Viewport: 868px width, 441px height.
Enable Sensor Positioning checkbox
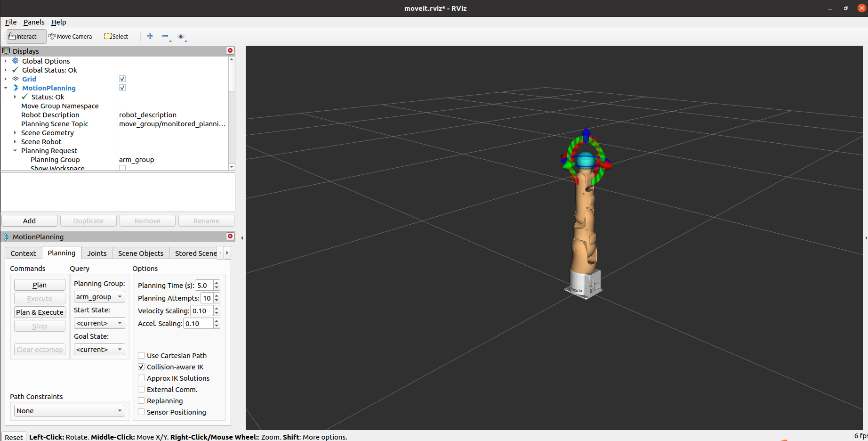[141, 412]
